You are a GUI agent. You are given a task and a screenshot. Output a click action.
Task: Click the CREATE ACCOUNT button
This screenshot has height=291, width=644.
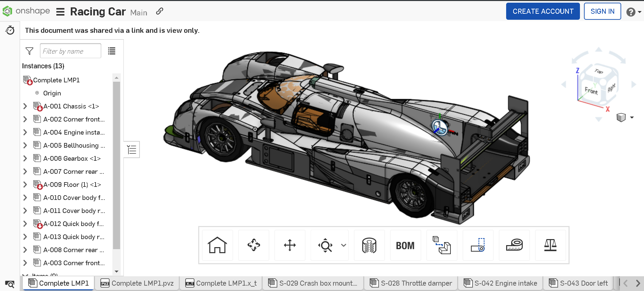pos(543,11)
